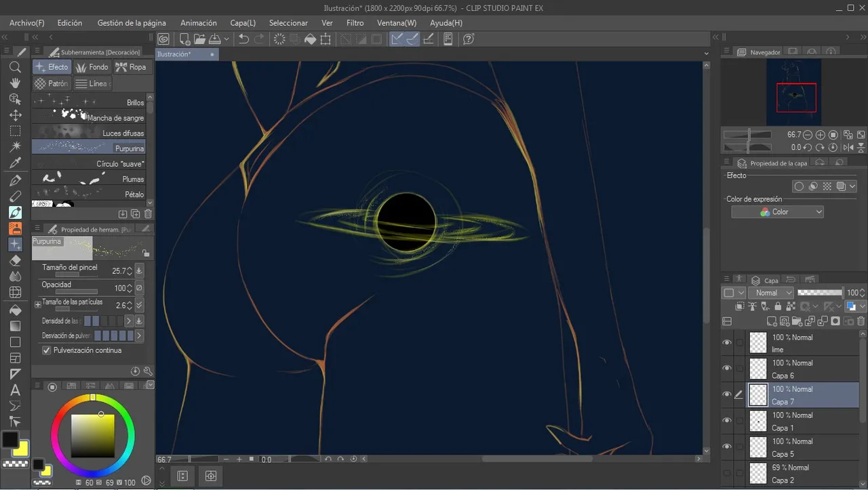Open Color de expresión dropdown
Viewport: 868px width, 490px height.
coord(777,212)
